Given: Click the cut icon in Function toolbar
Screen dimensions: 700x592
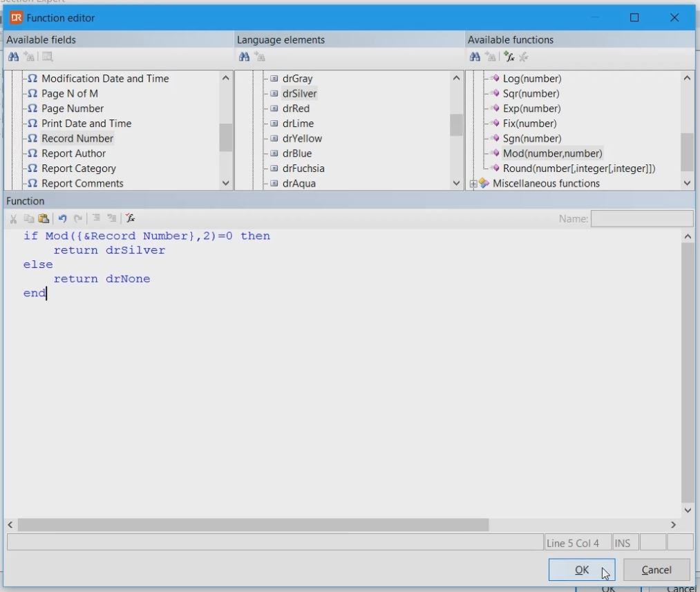Looking at the screenshot, I should [x=13, y=218].
